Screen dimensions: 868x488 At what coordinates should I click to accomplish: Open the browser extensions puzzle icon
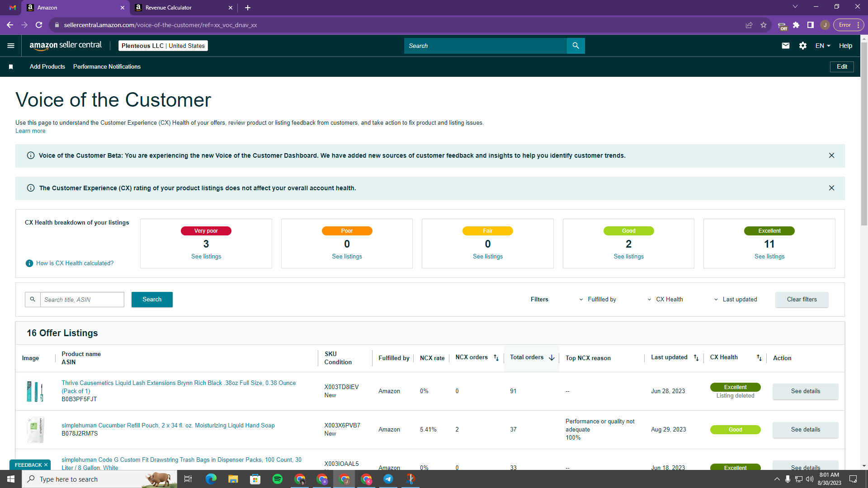point(796,25)
